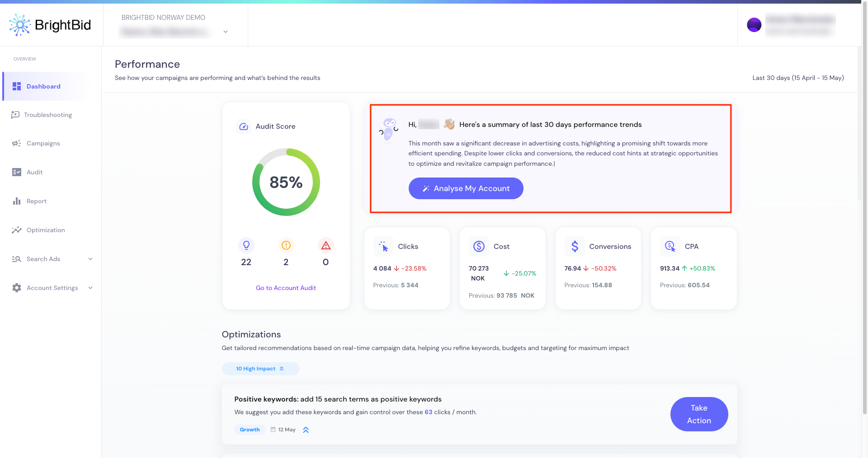
Task: Click the +50.83% CPA change
Action: (702, 268)
